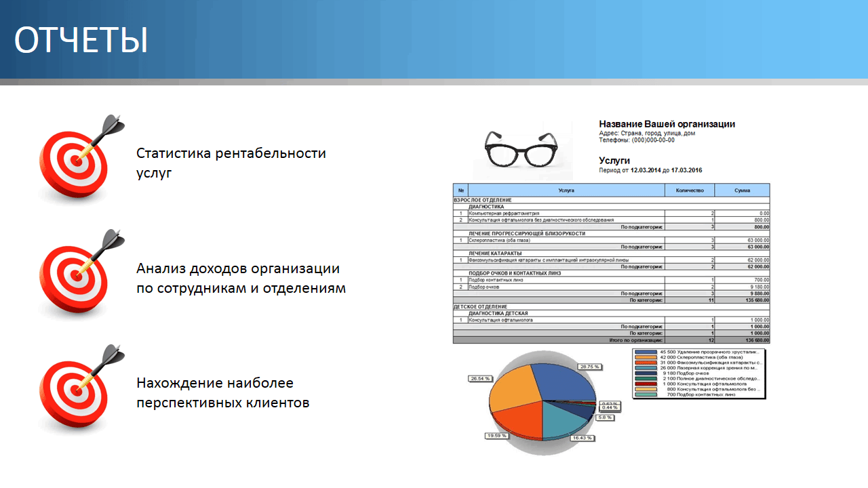Click the ДЕТСКОЕ ОТДЕЛЕНИЕ category row
Viewport: 868px width, 488px height.
click(612, 306)
